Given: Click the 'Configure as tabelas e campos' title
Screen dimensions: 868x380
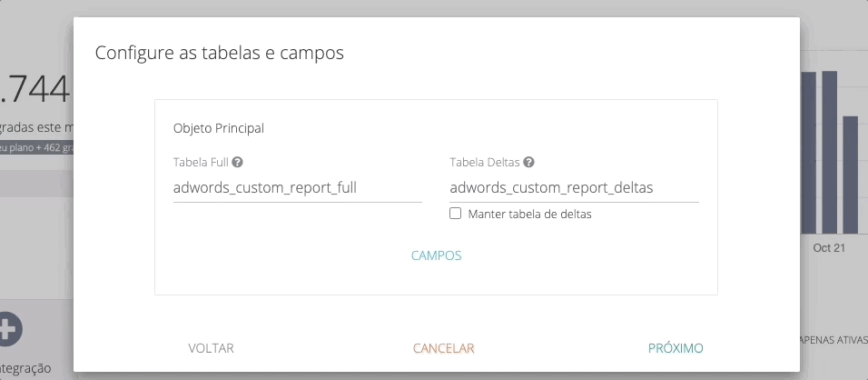Looking at the screenshot, I should (x=219, y=53).
